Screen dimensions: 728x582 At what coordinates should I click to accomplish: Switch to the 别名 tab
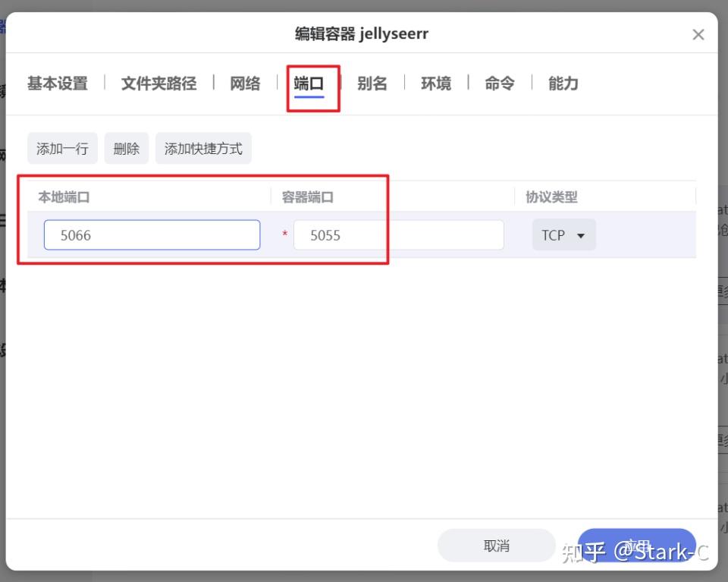372,83
